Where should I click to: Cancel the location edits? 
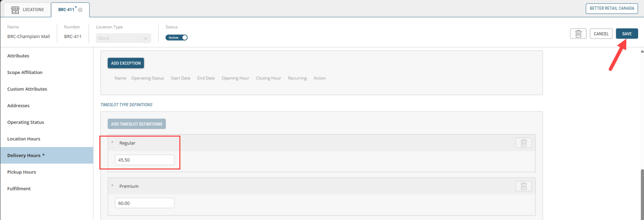tap(601, 33)
